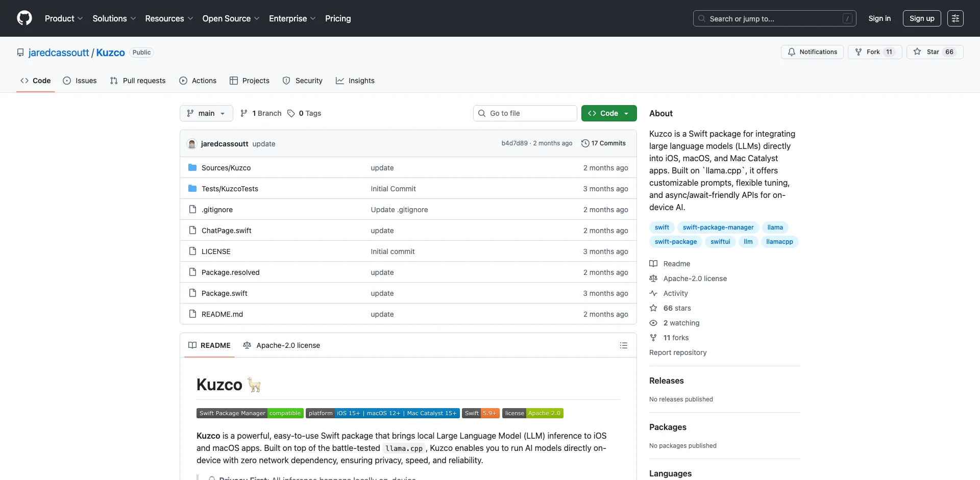This screenshot has width=980, height=480.
Task: Open the Package.swift file
Action: [224, 293]
